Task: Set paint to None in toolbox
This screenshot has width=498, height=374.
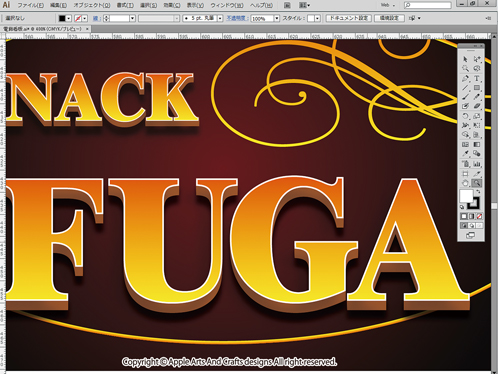Action: click(479, 216)
